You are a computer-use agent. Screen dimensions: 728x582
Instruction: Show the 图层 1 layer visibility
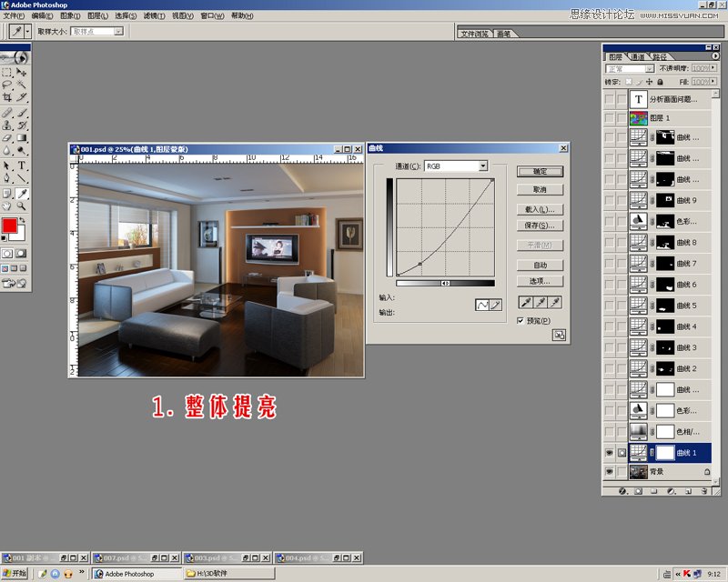609,118
